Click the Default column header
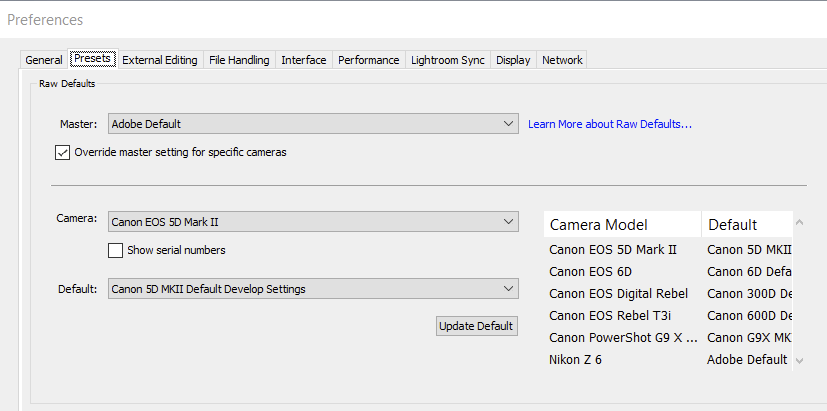This screenshot has height=411, width=827. [747, 225]
